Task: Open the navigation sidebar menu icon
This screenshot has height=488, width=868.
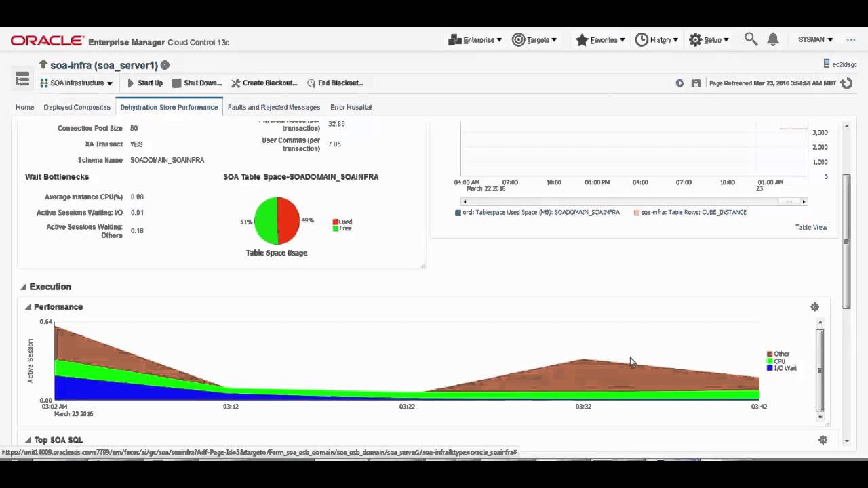Action: pyautogui.click(x=22, y=80)
